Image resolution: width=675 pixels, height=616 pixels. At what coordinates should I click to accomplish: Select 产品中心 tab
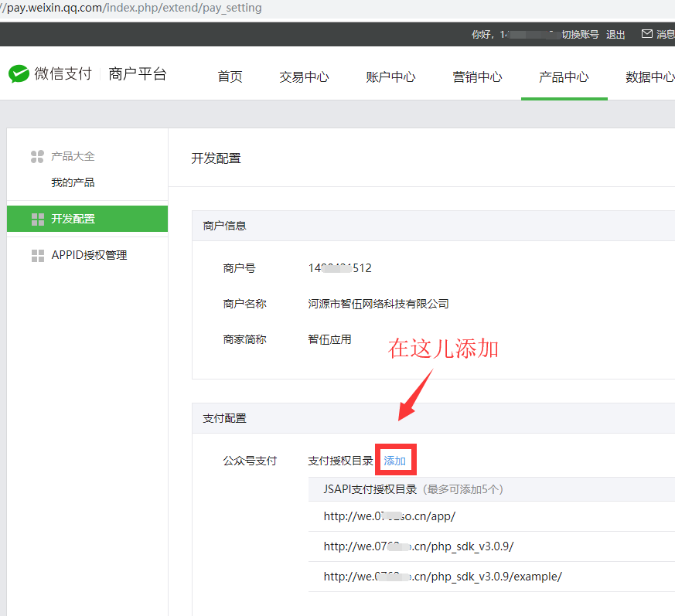click(x=564, y=77)
